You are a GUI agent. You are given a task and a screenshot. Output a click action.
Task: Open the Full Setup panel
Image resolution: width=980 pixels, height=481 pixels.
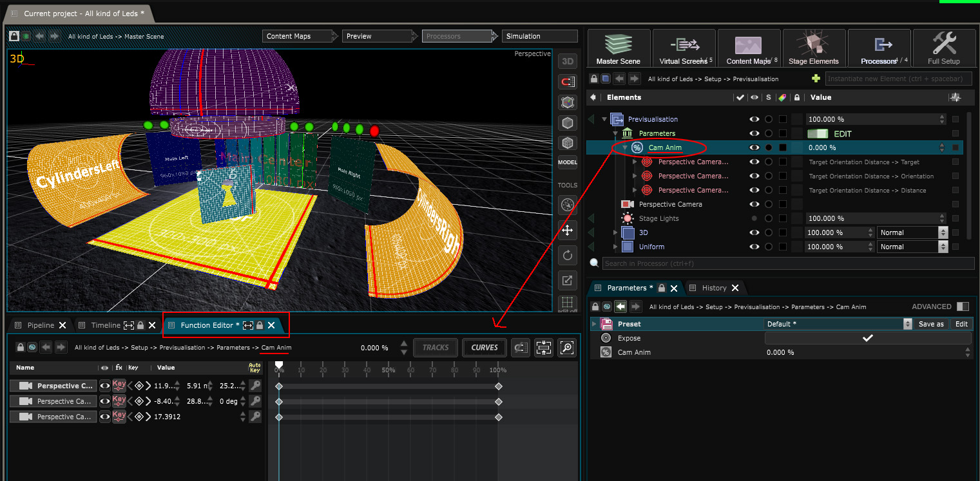click(944, 48)
